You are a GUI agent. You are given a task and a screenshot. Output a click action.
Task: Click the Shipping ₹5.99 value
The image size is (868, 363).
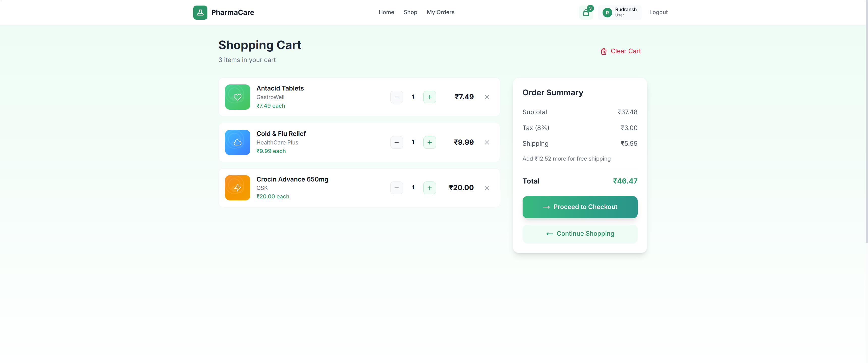pos(629,143)
